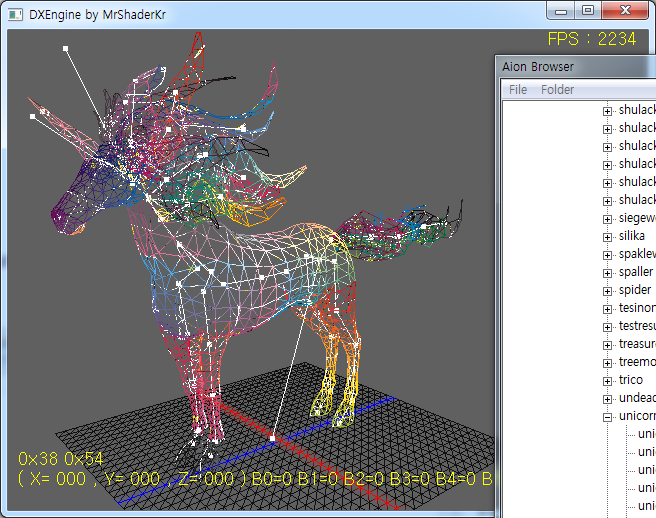Select the trico tree item label

pos(631,380)
